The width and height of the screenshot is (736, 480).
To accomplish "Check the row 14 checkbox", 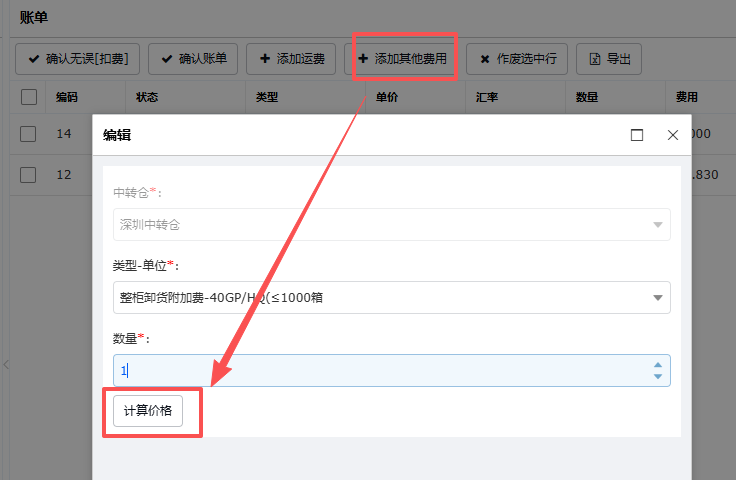I will [29, 134].
